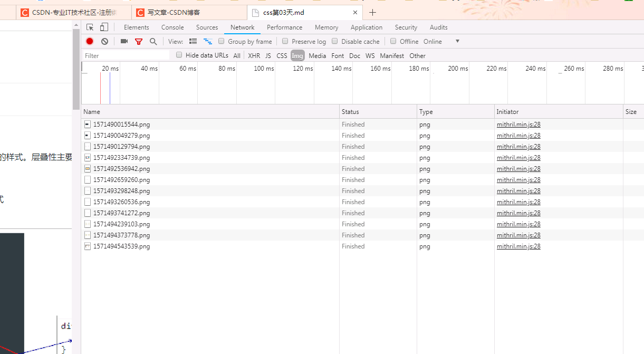Open the network filter options
Viewport: 644px width, 354px height.
click(x=138, y=41)
